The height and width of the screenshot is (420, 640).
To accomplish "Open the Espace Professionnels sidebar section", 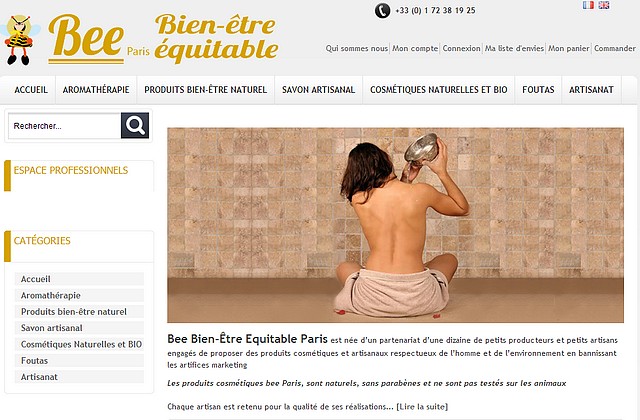I will point(71,171).
